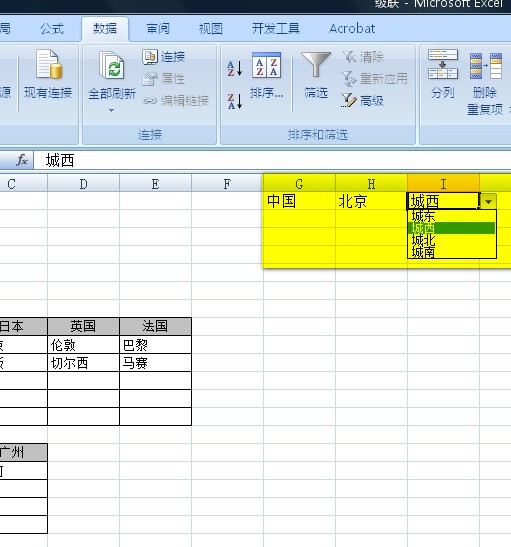Image resolution: width=511 pixels, height=547 pixels.
Task: Select the 法国 header cell
Action: pos(155,327)
